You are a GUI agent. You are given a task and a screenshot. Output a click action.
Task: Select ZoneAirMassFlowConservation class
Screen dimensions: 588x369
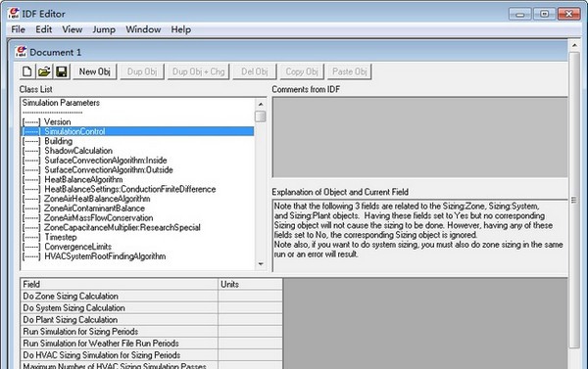(x=137, y=218)
